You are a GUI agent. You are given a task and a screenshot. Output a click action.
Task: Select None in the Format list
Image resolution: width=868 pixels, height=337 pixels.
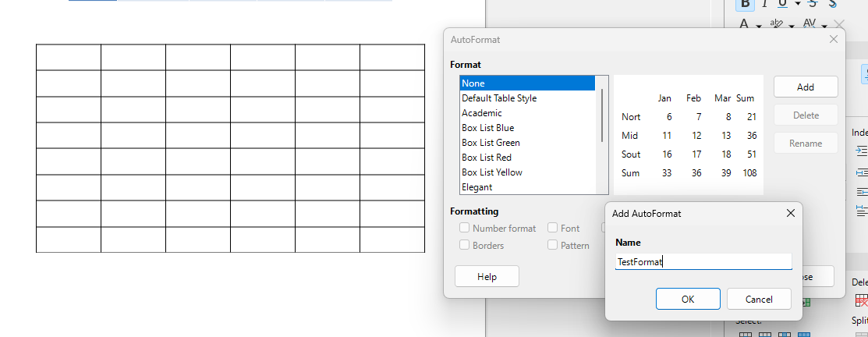pos(527,83)
